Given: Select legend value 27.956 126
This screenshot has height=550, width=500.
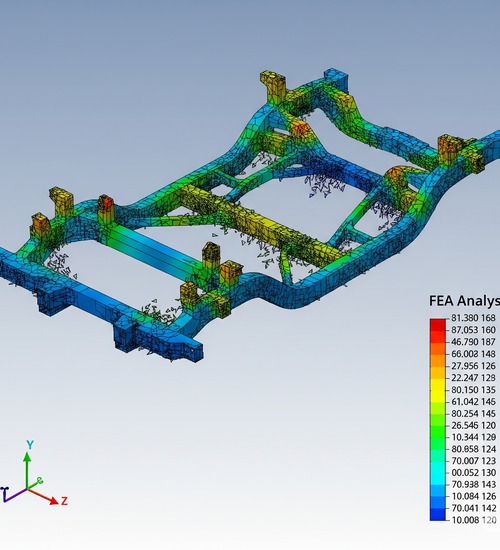Looking at the screenshot, I should tap(473, 365).
